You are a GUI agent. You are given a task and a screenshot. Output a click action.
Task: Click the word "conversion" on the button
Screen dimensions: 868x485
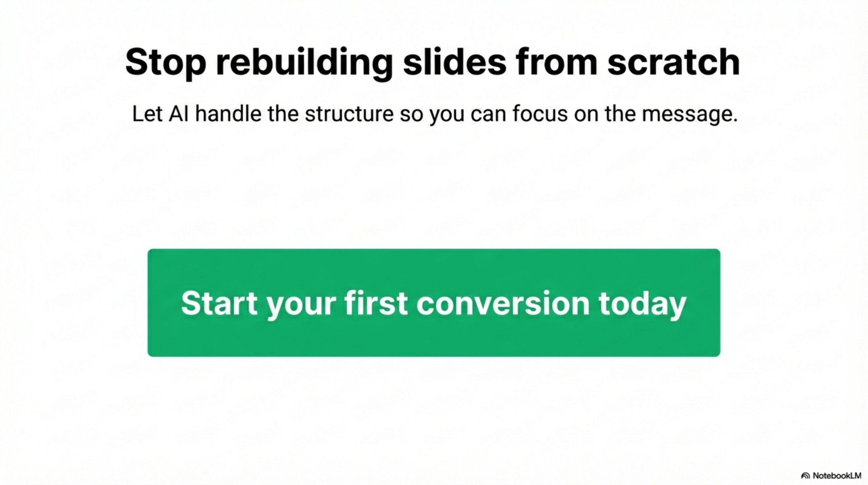(x=503, y=303)
